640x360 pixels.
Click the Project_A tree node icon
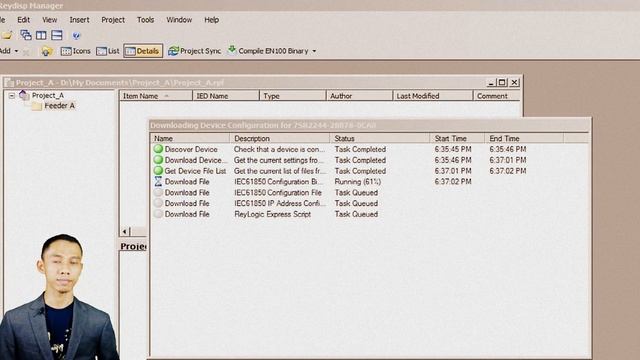pyautogui.click(x=24, y=95)
